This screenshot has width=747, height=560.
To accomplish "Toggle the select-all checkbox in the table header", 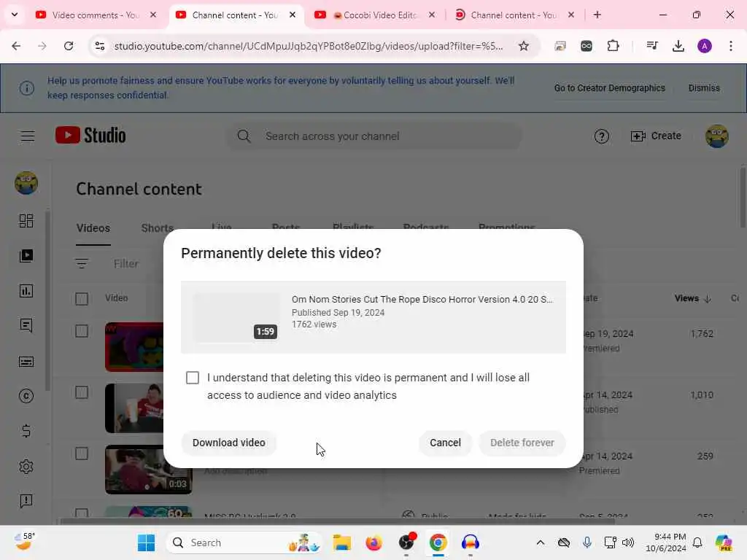I will click(x=82, y=299).
